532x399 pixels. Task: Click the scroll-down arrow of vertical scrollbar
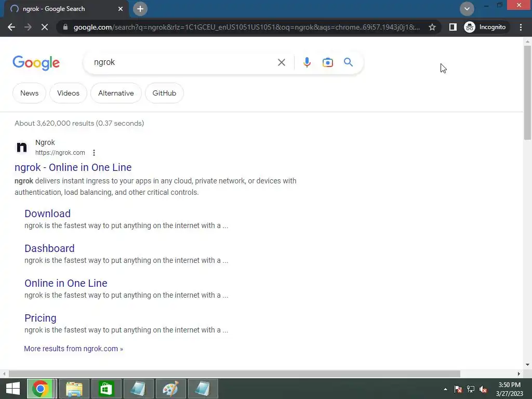pyautogui.click(x=527, y=365)
